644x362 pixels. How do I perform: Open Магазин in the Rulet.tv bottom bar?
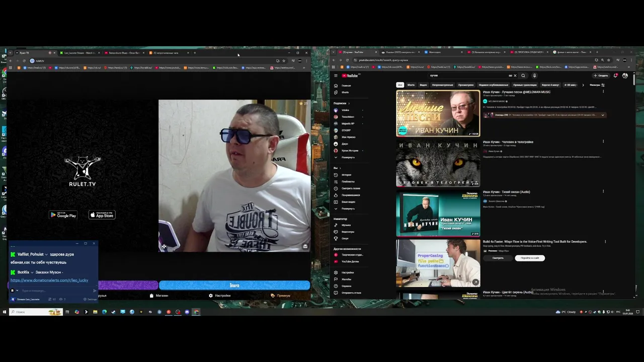tap(159, 296)
